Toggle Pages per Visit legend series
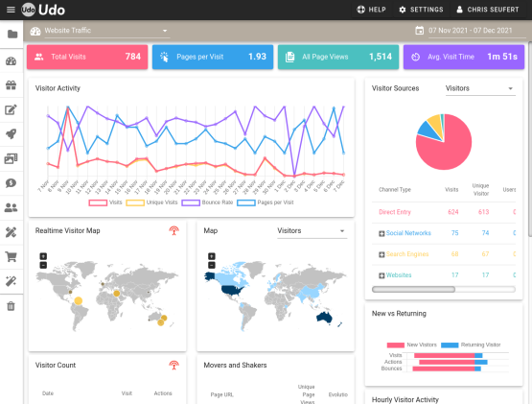The width and height of the screenshot is (532, 404). (266, 202)
